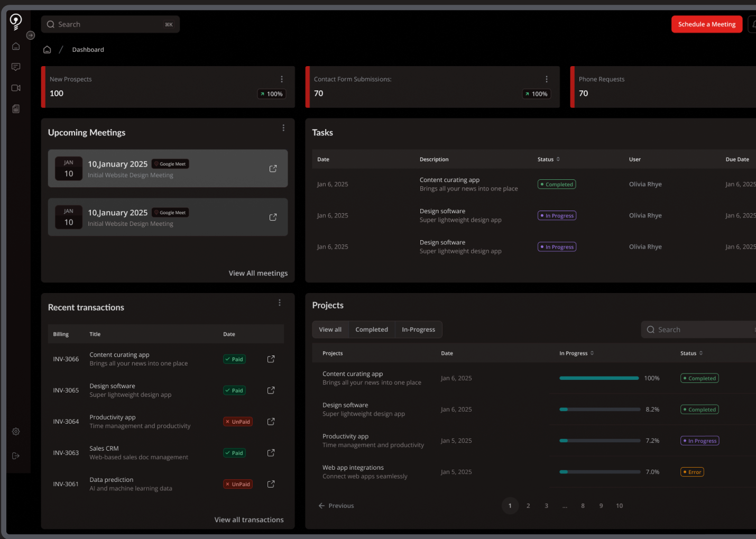Open the chat messages sidebar icon
This screenshot has height=539, width=756.
click(x=16, y=67)
